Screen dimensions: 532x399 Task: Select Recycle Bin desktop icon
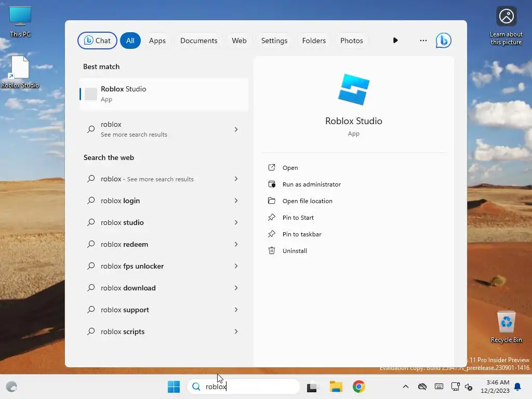pos(506,327)
